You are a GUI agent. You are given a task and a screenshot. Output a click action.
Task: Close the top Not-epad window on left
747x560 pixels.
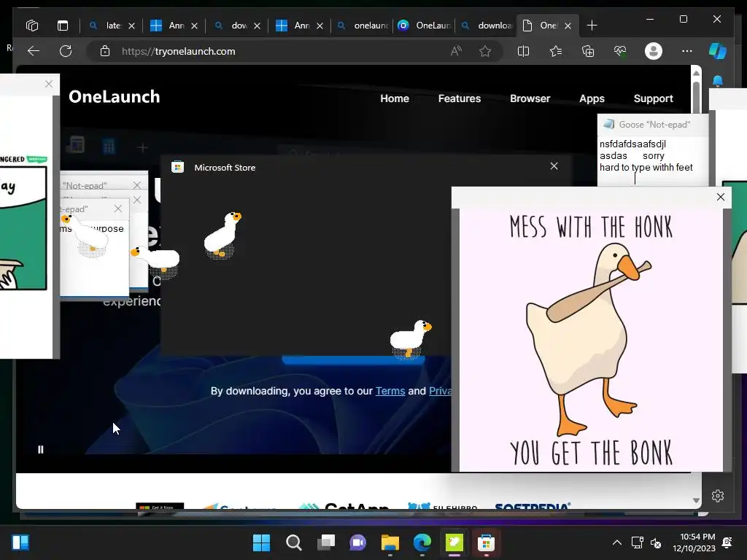coord(137,184)
